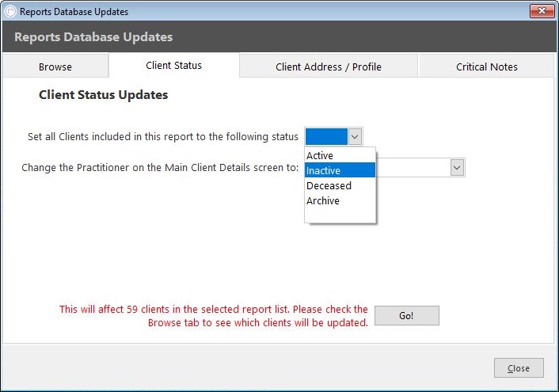Click the red affected clients warning text
559x392 pixels.
213,316
